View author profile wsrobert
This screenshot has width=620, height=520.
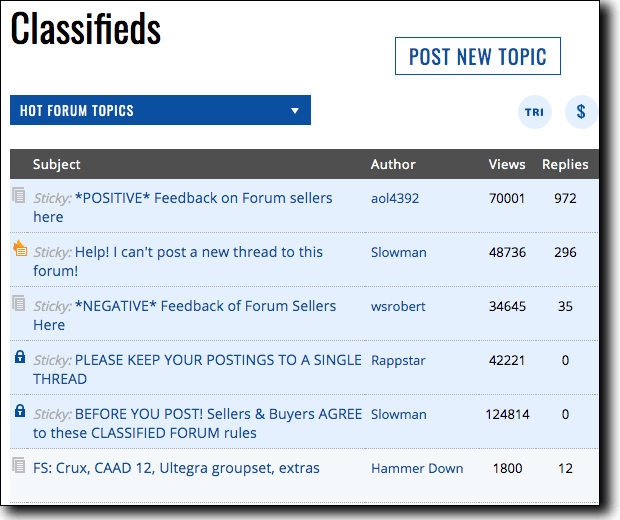(398, 306)
